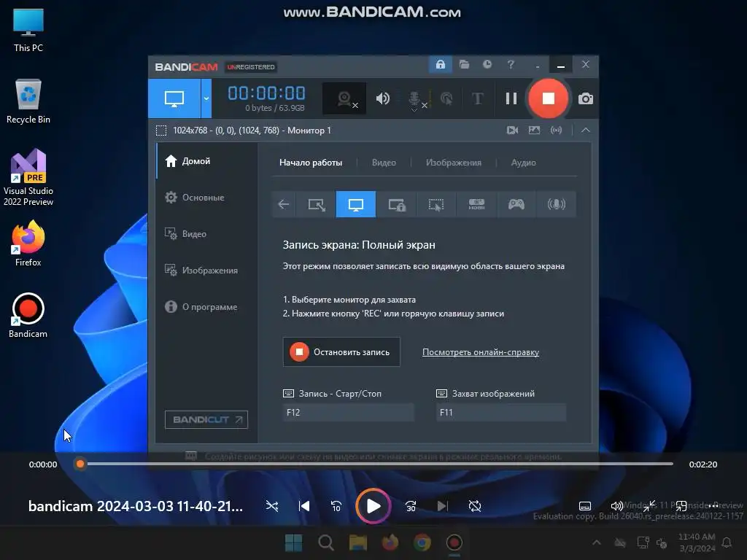Viewport: 747px width, 560px height.
Task: Select the locked window recording mode icon
Action: (x=396, y=204)
